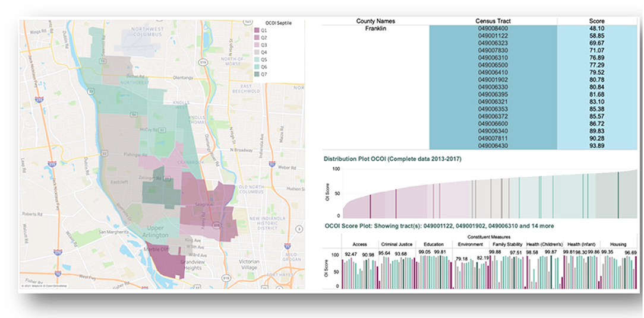Click the 96.69 label under Housing
The width and height of the screenshot is (644, 318).
[630, 252]
